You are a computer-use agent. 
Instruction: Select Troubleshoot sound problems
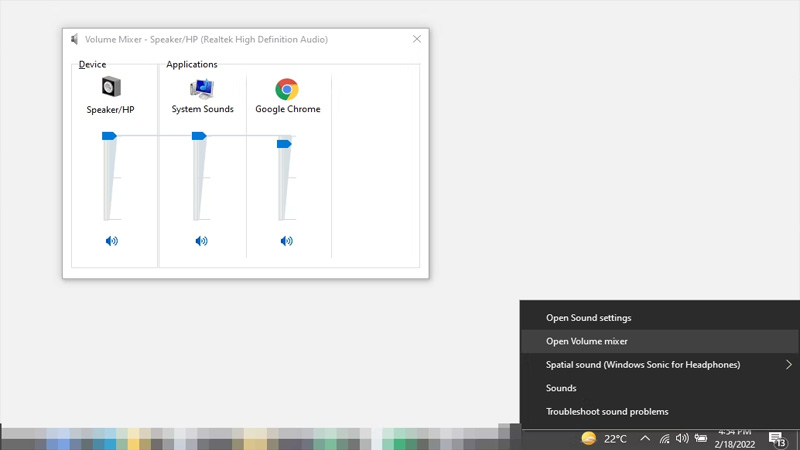607,411
